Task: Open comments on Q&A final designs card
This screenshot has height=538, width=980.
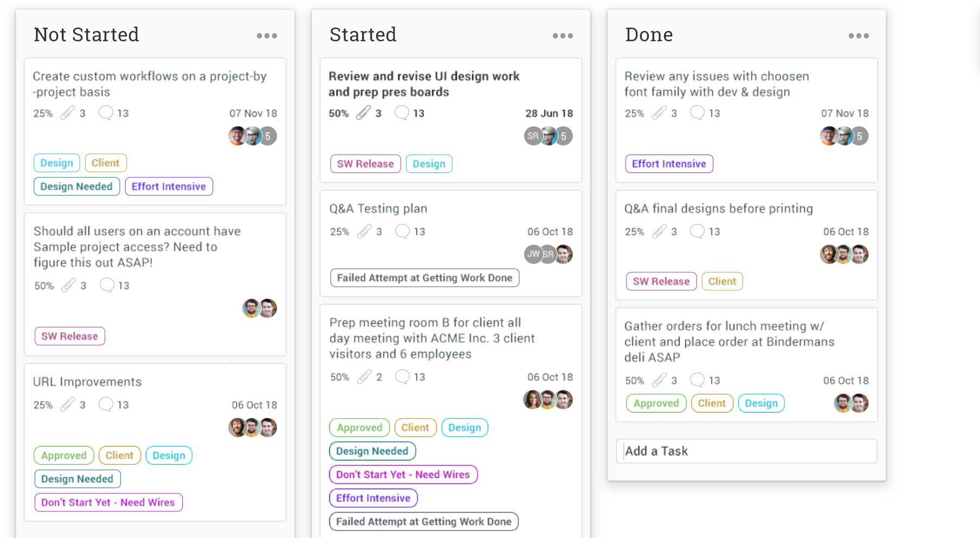Action: coord(697,232)
